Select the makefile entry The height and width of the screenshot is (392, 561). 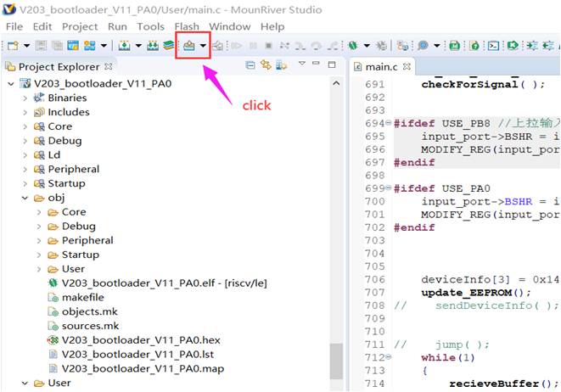coord(76,297)
